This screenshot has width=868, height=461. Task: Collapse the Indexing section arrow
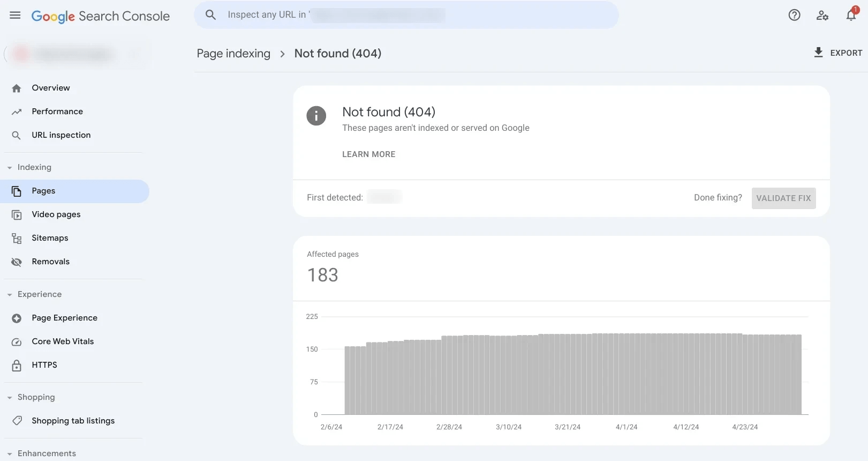(x=10, y=168)
